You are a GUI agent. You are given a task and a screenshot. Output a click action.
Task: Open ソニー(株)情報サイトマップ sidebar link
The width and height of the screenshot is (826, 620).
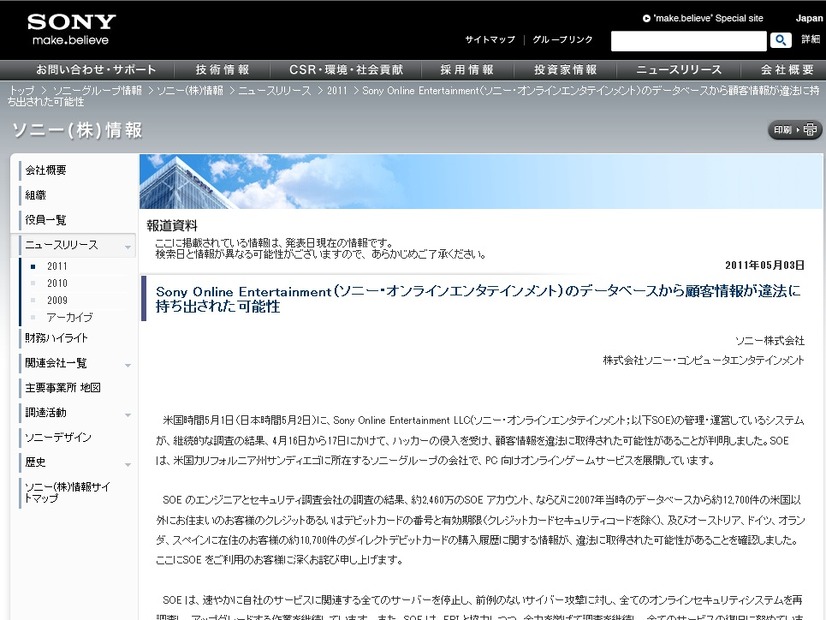[x=67, y=493]
